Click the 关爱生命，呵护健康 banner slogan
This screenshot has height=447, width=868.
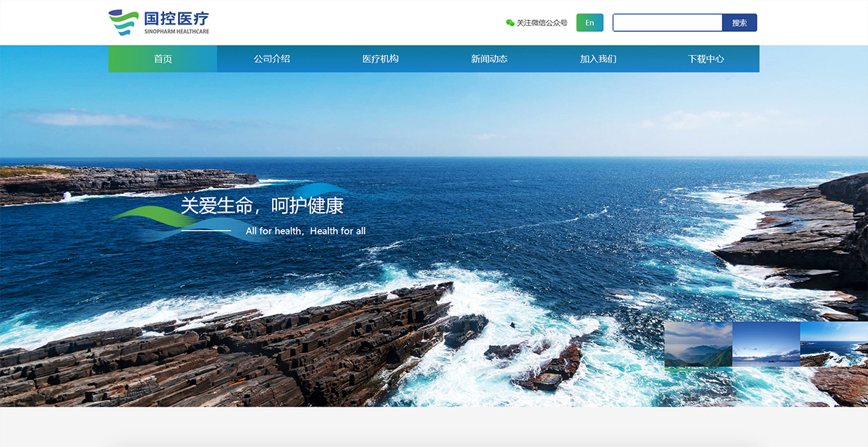click(x=262, y=206)
